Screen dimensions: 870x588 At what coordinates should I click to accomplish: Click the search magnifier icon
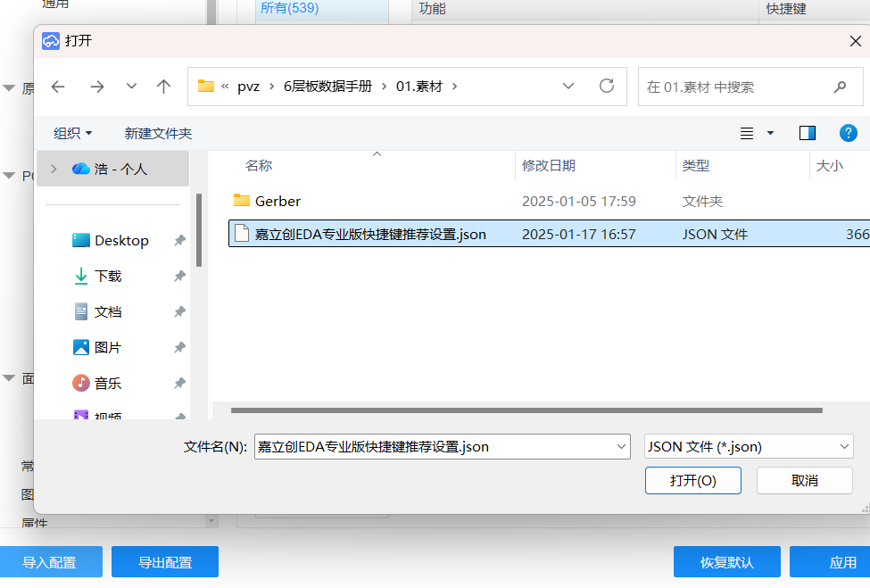coord(840,87)
